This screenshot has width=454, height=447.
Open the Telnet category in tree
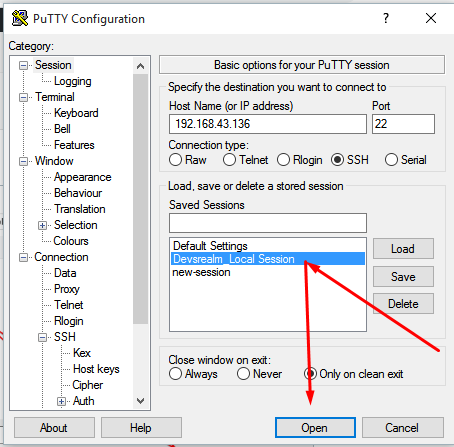(x=69, y=305)
